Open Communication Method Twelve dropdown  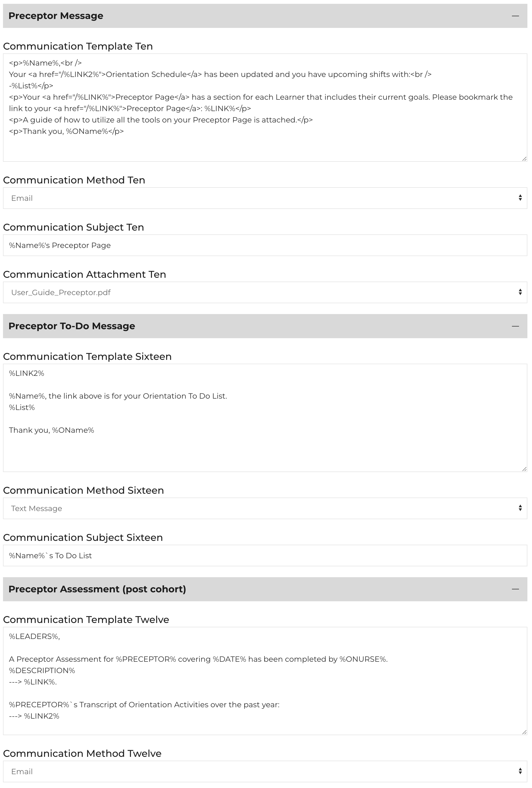265,771
